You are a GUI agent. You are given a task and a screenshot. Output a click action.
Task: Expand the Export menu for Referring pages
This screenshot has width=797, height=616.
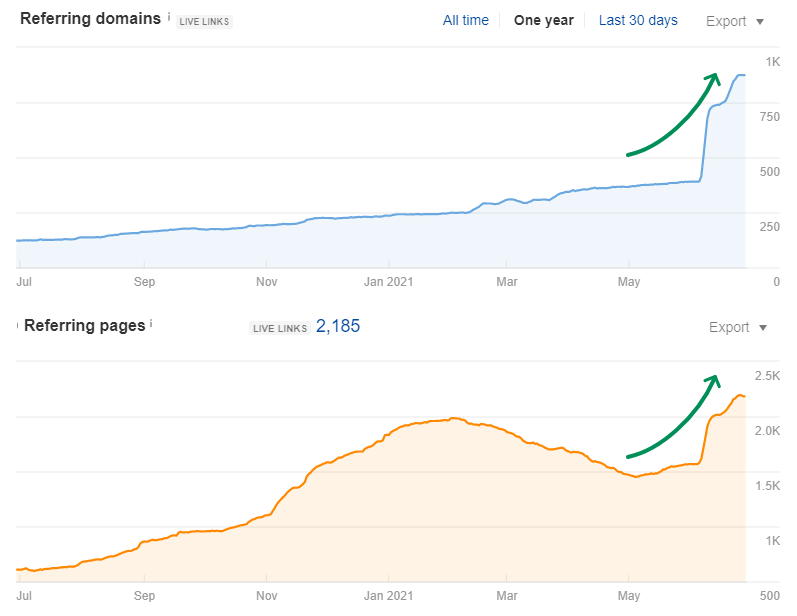click(738, 327)
